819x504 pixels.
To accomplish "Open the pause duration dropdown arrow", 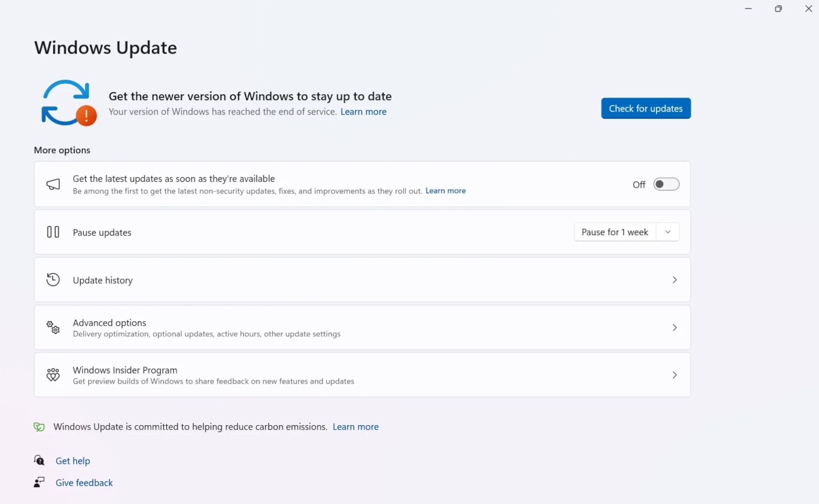I will (x=668, y=232).
